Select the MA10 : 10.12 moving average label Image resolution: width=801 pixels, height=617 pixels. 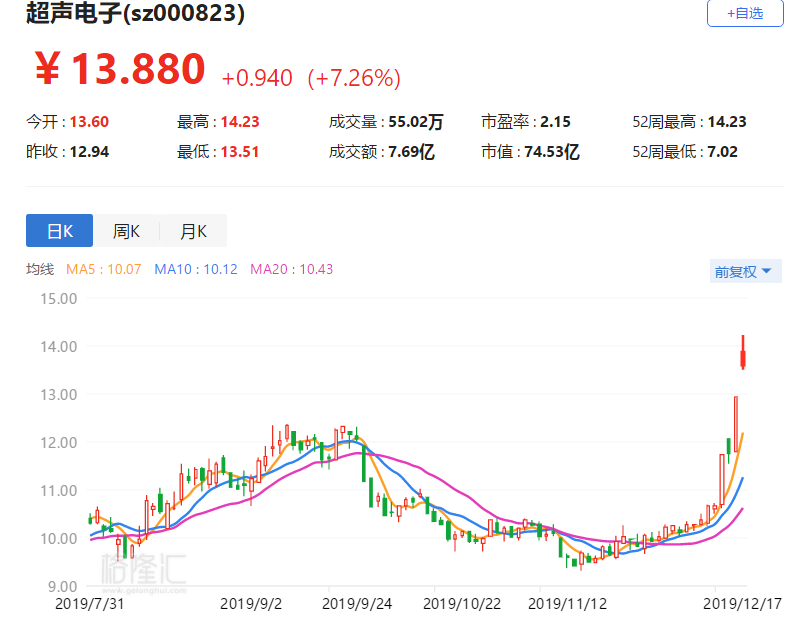(196, 269)
